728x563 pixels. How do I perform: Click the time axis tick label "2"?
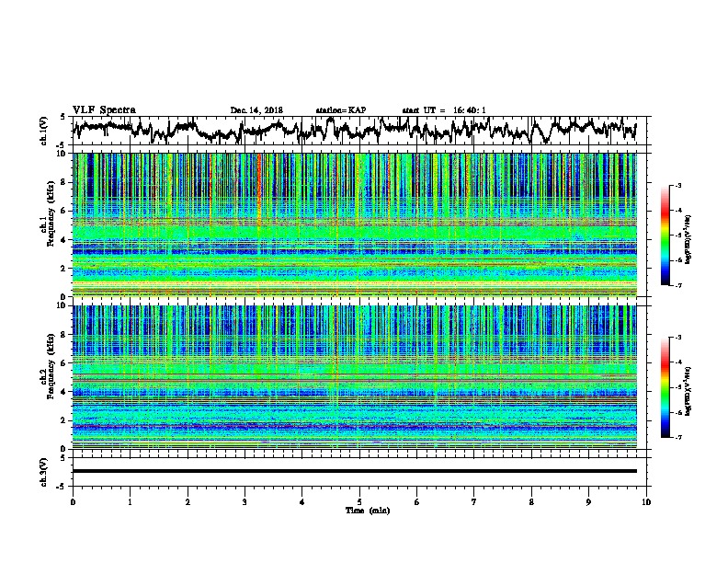188,502
